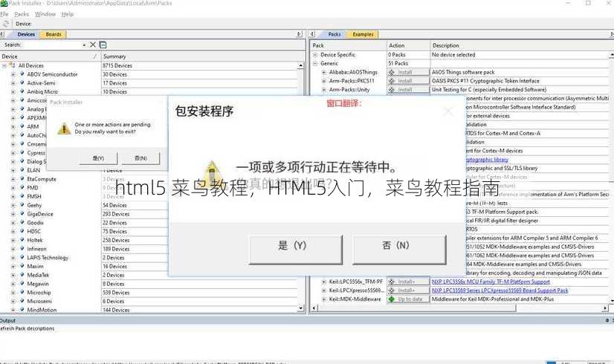Click collapse-all icon next to search clear
The width and height of the screenshot is (614, 364).
[103, 45]
